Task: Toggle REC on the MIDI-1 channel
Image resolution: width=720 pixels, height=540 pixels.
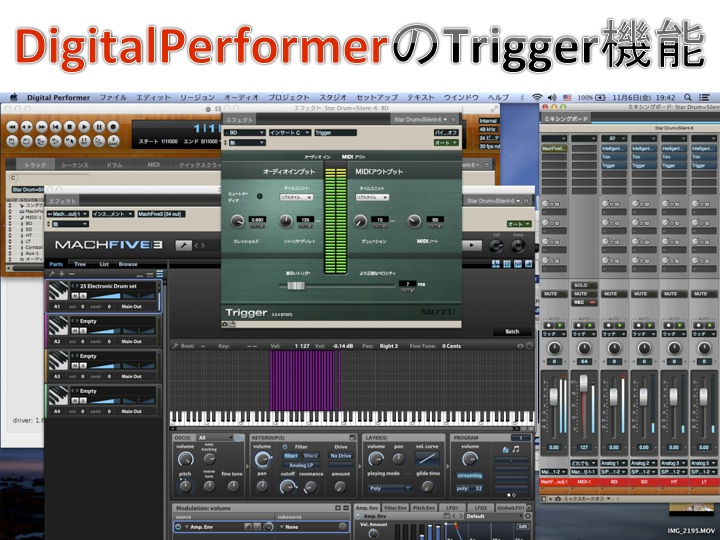Action: point(584,303)
